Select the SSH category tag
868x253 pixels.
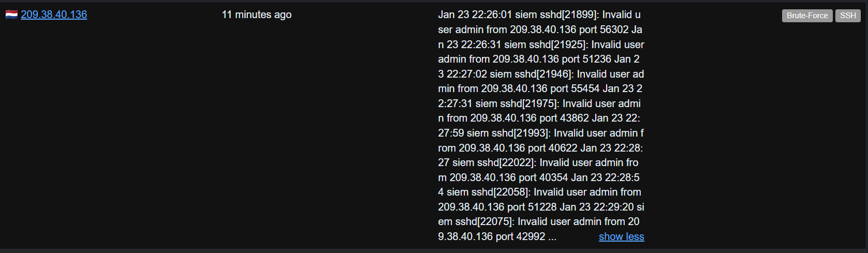pos(848,16)
